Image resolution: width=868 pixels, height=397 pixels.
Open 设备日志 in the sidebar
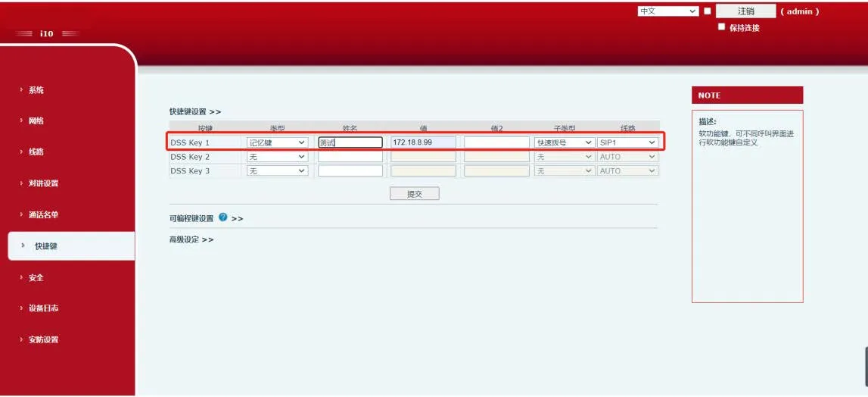point(43,308)
